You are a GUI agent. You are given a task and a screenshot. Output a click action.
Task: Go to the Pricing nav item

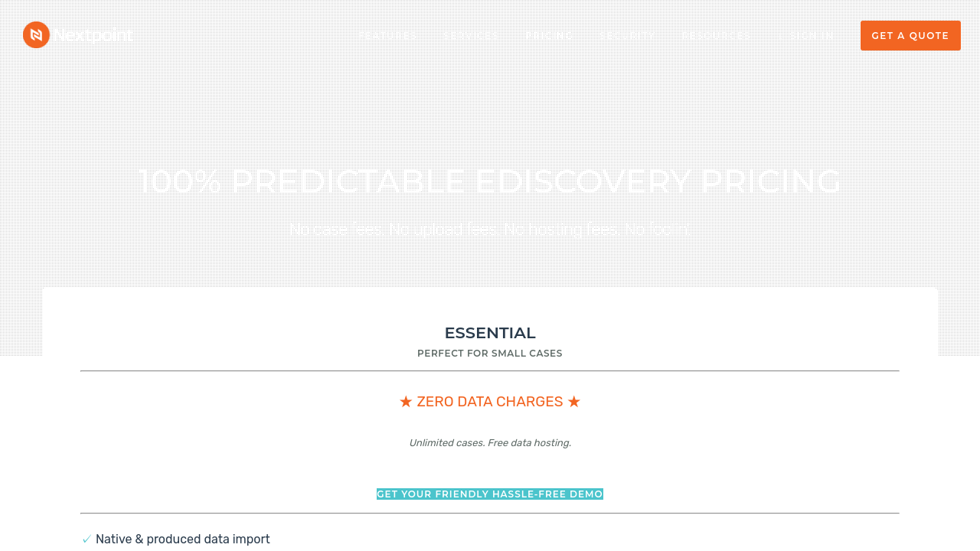click(x=549, y=36)
